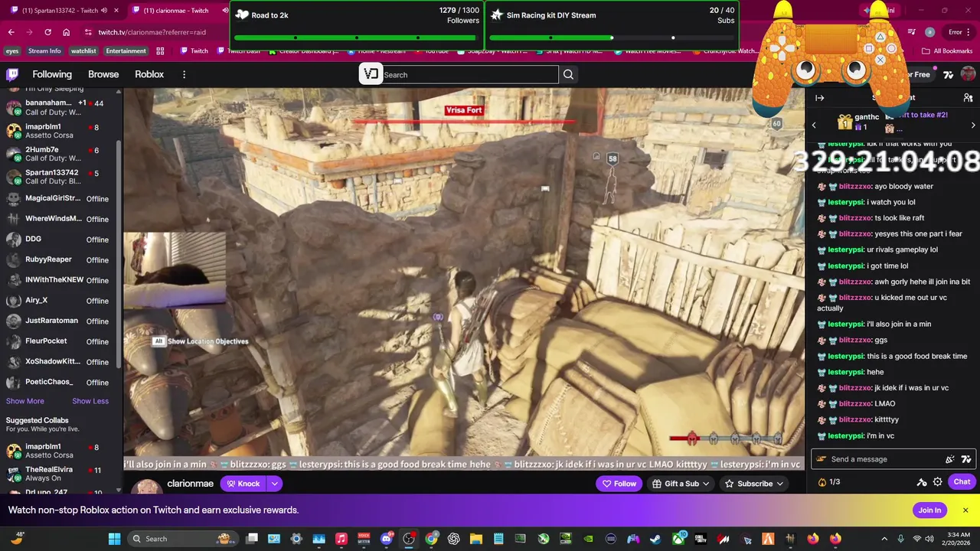Go to next gift leaderboard entry arrow
This screenshot has height=551, width=980.
(x=973, y=125)
